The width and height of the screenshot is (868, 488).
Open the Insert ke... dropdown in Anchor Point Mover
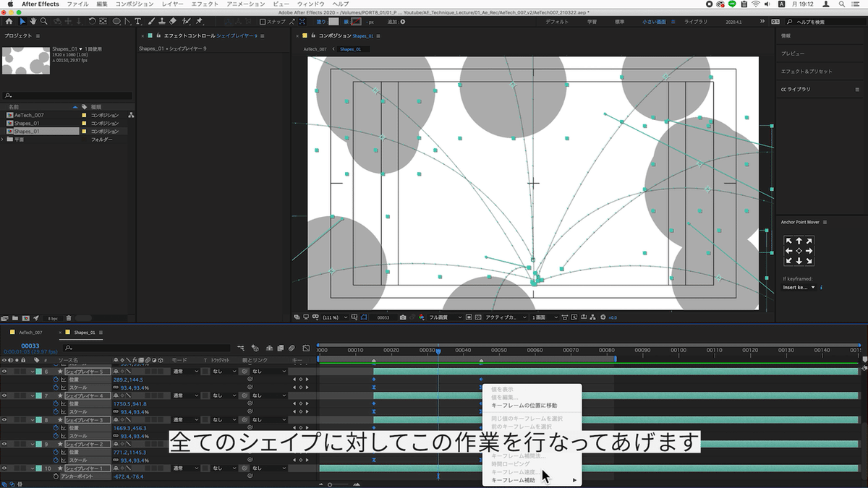799,287
